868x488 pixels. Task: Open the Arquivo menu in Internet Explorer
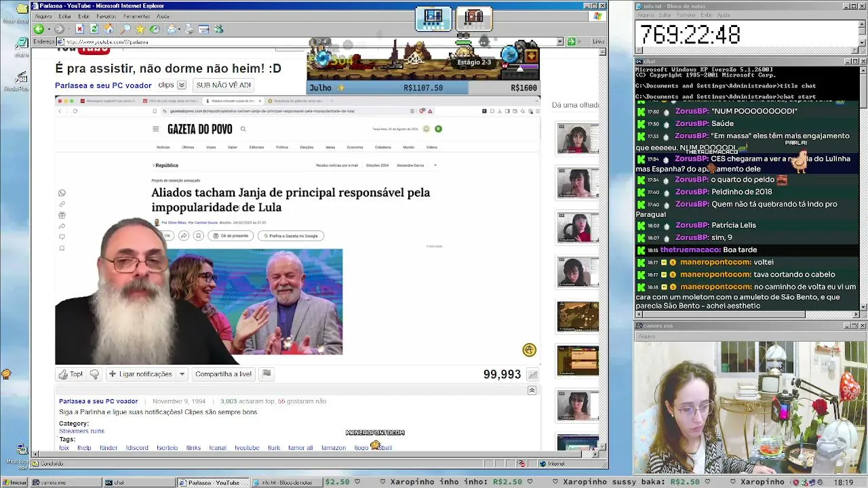(43, 16)
